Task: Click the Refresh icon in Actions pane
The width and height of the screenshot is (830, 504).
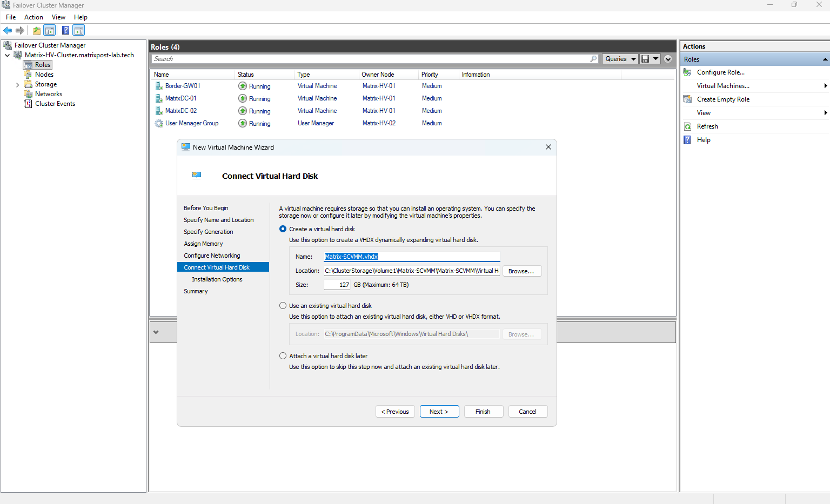Action: click(687, 126)
